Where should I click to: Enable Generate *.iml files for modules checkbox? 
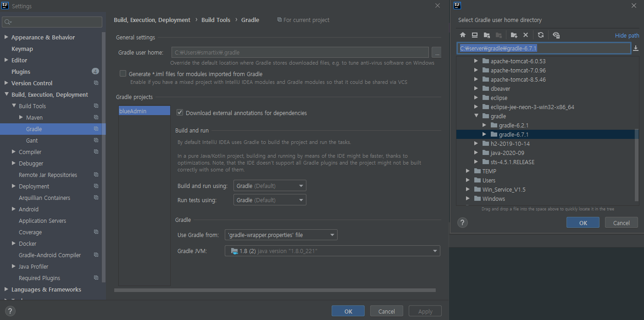122,73
